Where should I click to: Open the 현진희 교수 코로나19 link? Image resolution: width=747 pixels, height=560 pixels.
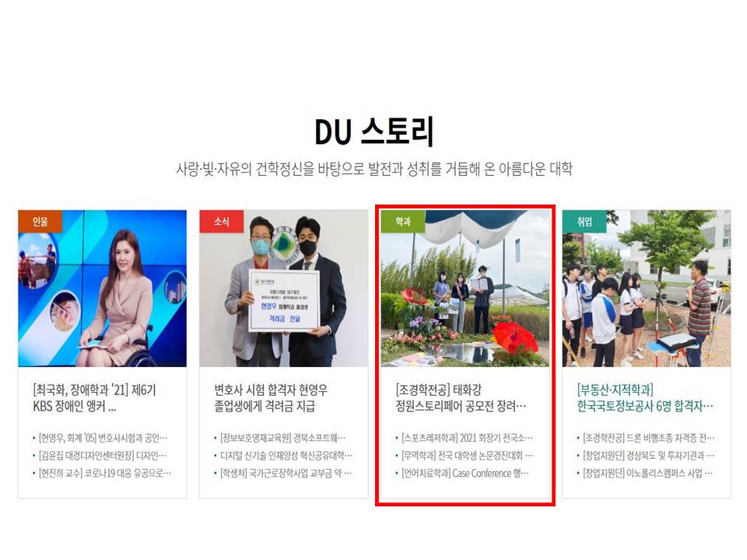tap(105, 474)
